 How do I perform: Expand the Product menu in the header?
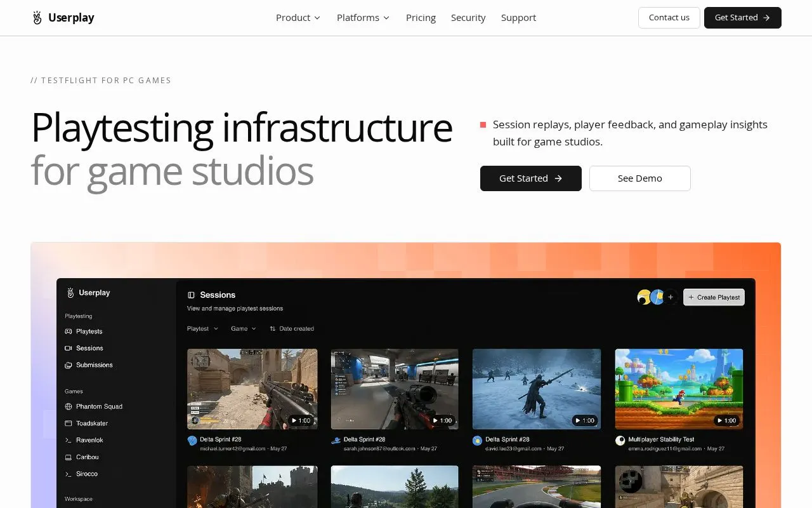coord(298,18)
